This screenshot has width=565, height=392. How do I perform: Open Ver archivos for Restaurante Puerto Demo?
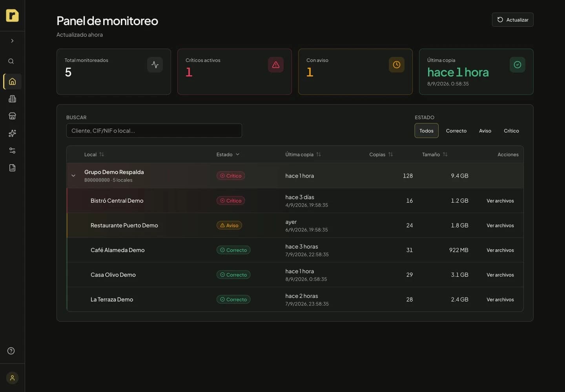[500, 225]
